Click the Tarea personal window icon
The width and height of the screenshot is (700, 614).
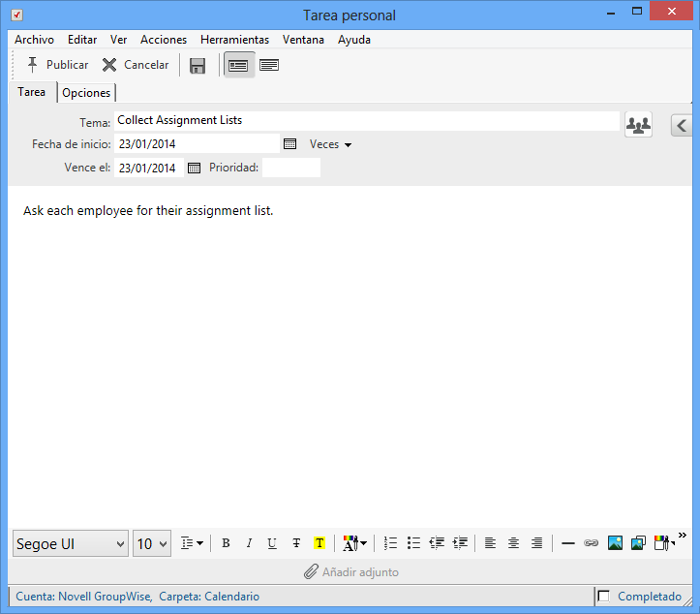click(x=17, y=15)
